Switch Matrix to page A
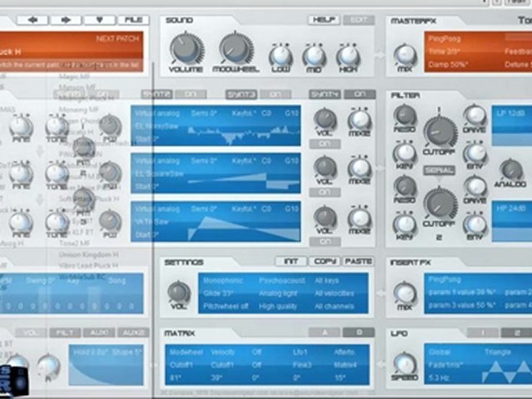 [324, 332]
